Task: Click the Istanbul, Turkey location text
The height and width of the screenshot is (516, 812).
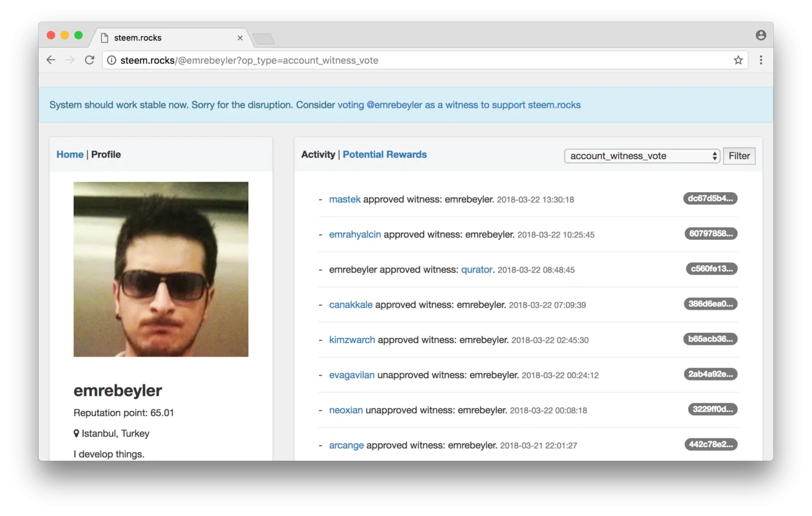Action: [x=115, y=433]
